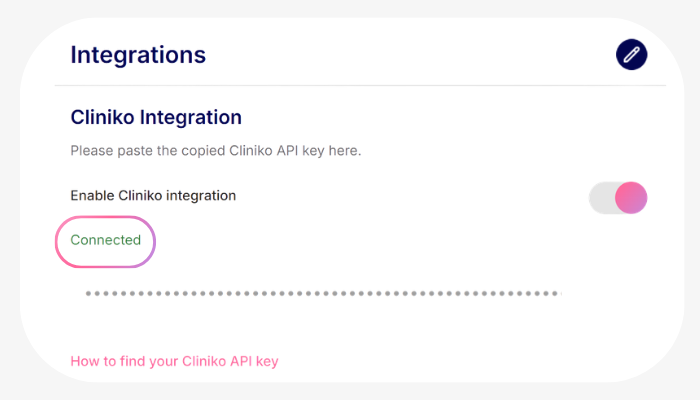This screenshot has width=700, height=400.
Task: Click the pencil edit icon for Integrations
Action: point(631,54)
